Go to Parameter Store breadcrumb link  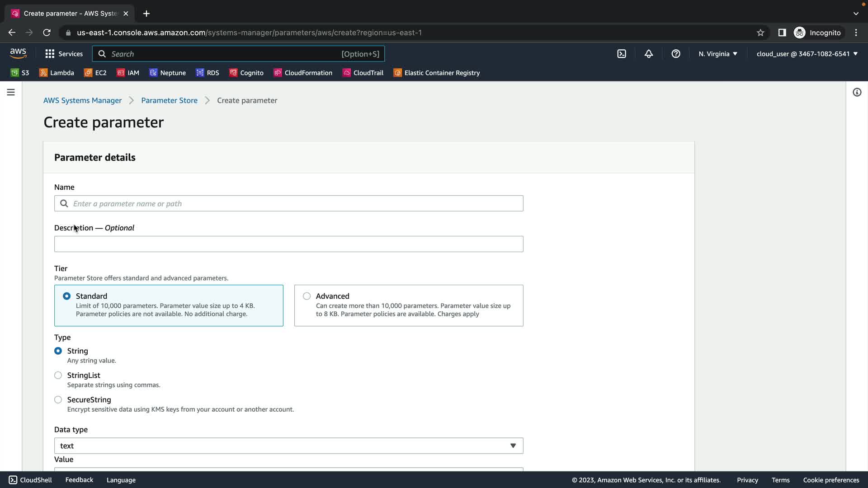(169, 100)
